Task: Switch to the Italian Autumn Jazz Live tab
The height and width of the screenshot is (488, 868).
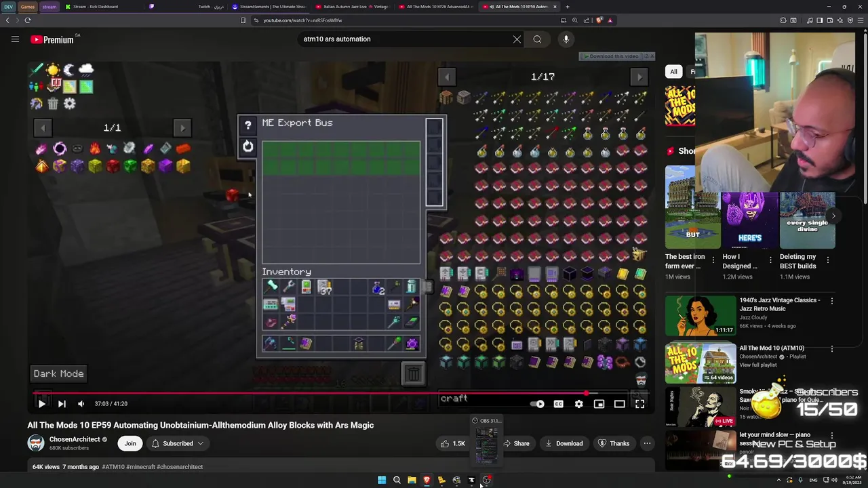Action: [353, 7]
